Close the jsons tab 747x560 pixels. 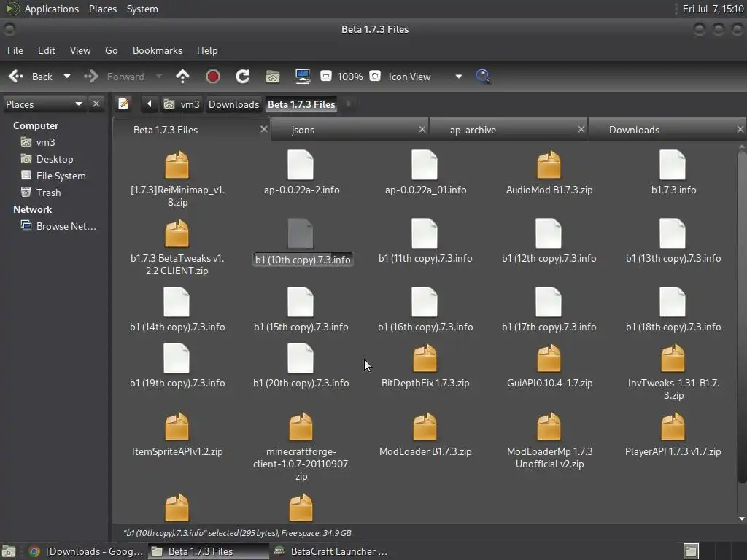pos(422,129)
